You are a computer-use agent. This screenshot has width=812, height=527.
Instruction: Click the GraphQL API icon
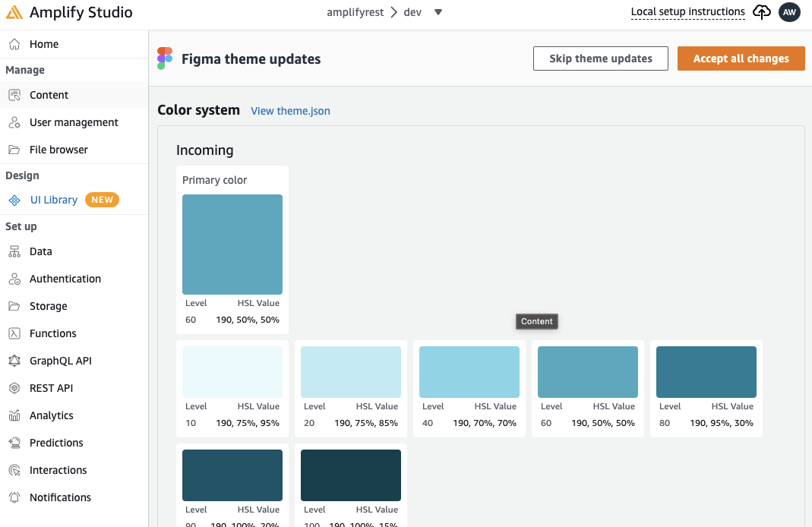(x=14, y=361)
